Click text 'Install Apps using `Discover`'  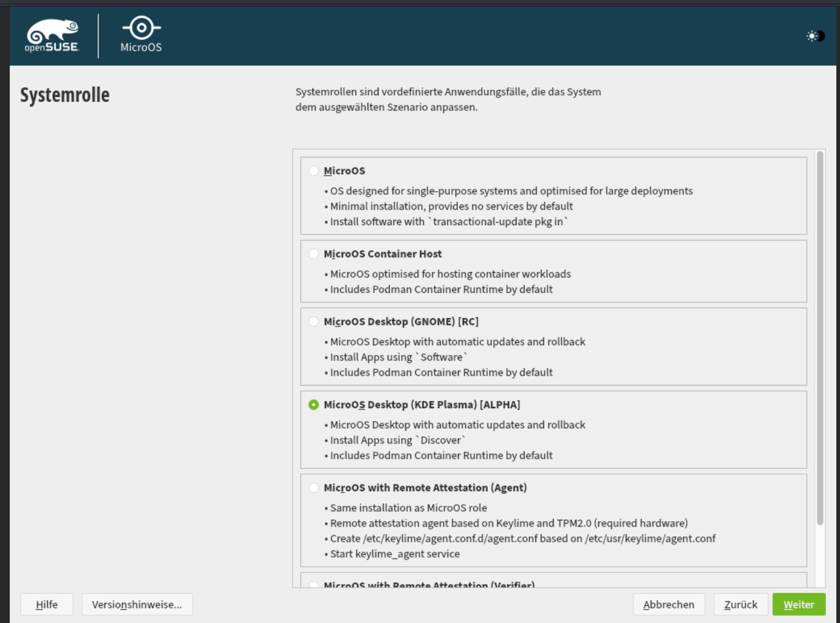[398, 440]
